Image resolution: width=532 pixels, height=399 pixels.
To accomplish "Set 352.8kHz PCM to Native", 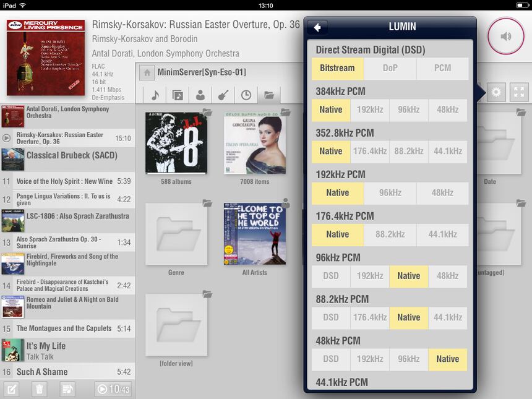I will coord(331,152).
